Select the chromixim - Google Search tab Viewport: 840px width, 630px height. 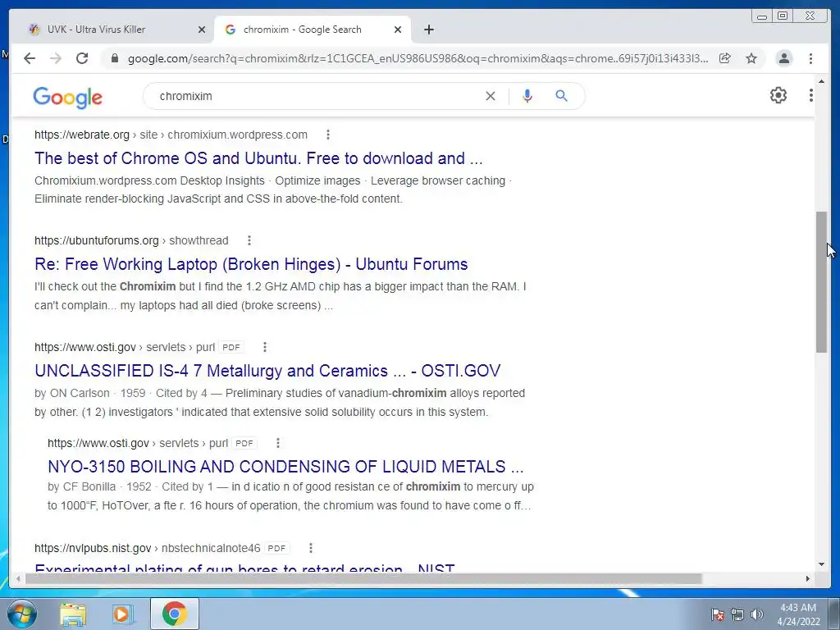[313, 30]
